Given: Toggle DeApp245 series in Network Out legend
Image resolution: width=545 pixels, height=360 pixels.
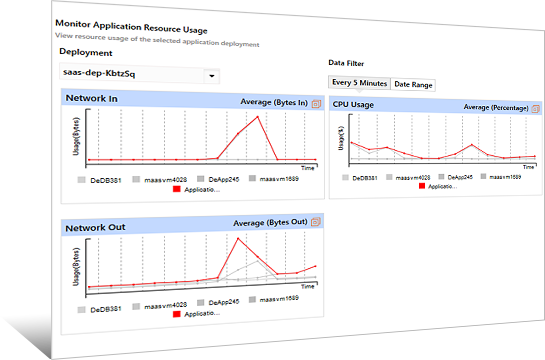Looking at the screenshot, I should (218, 302).
